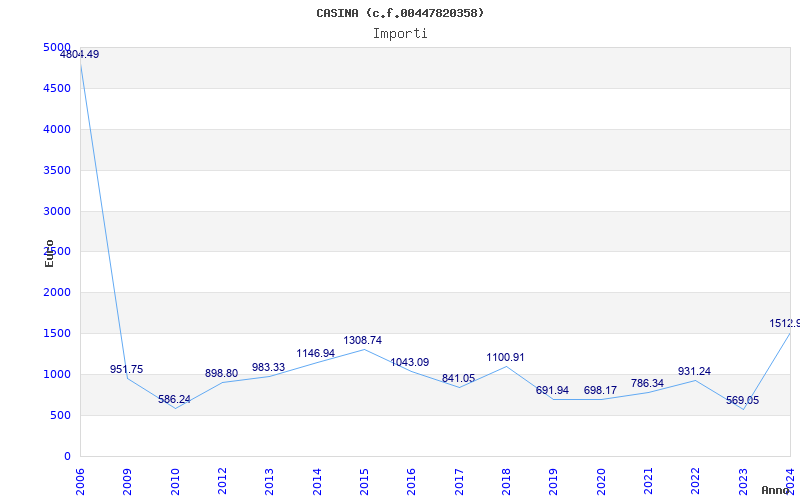
Task: Click the 898.80 data label
Action: click(x=221, y=373)
